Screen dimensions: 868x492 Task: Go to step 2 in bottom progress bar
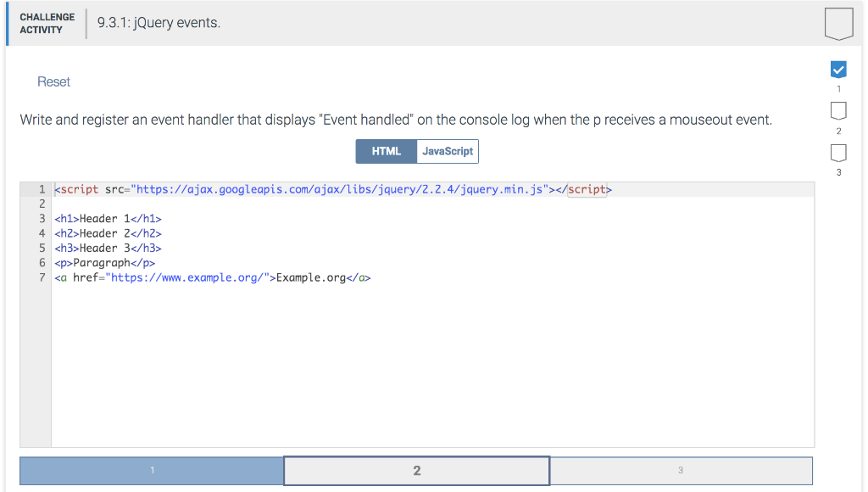click(417, 471)
